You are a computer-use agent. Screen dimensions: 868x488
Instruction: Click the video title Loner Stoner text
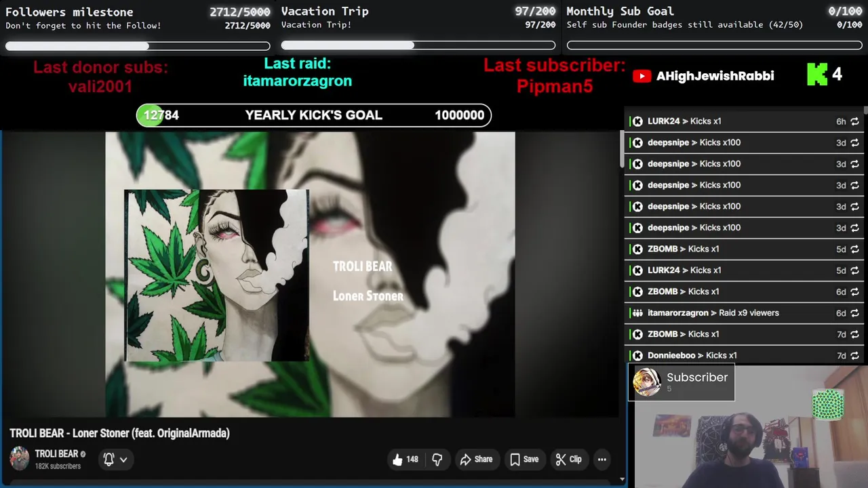click(120, 433)
